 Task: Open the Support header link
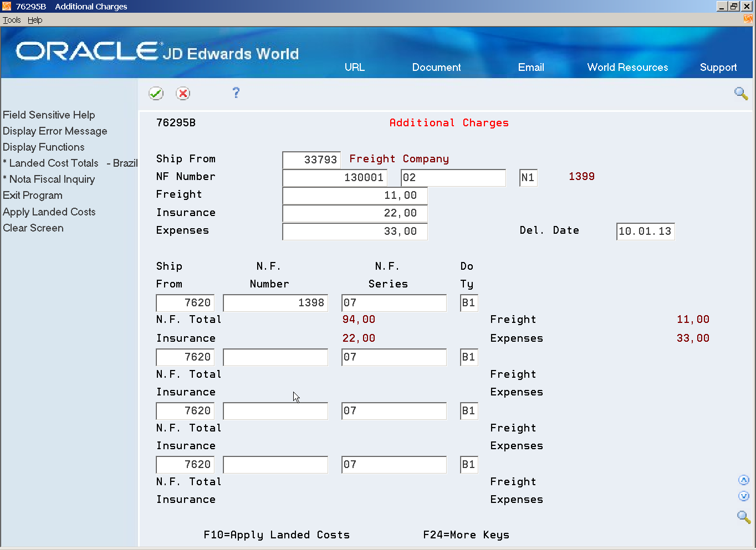click(x=718, y=67)
